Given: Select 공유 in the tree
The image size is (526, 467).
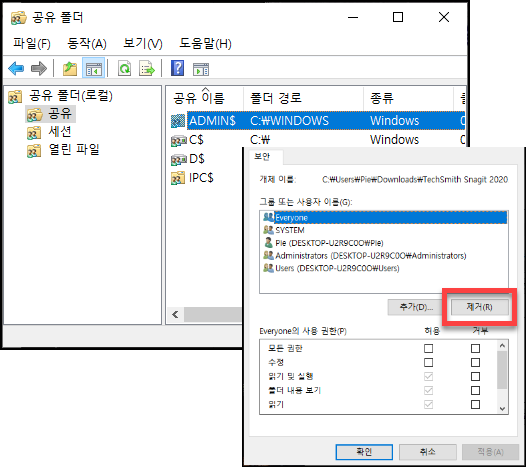Looking at the screenshot, I should point(59,114).
